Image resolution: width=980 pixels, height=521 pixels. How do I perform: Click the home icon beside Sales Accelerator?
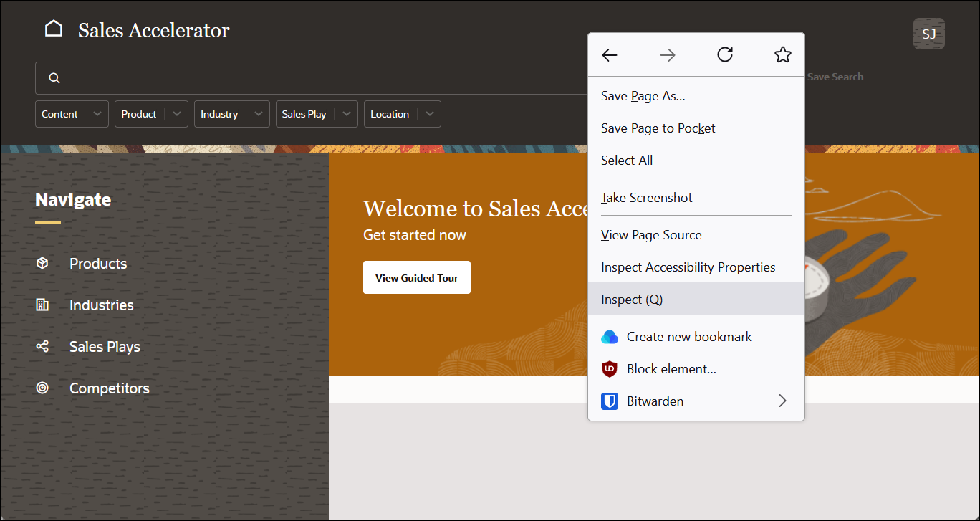[x=54, y=27]
